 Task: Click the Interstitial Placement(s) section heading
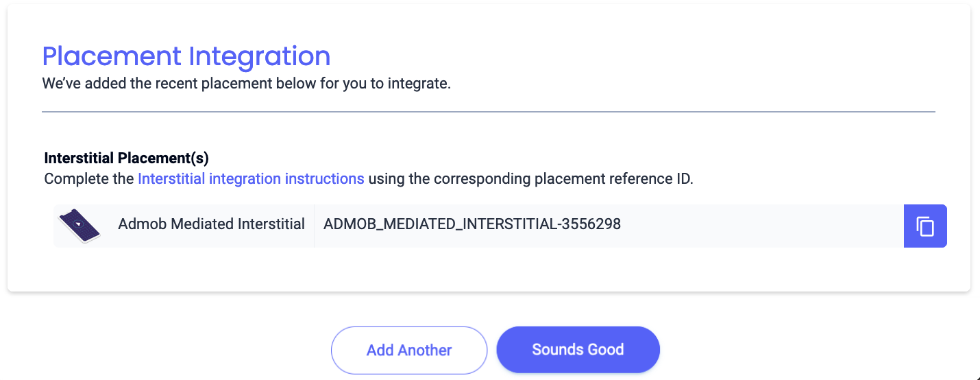tap(126, 158)
